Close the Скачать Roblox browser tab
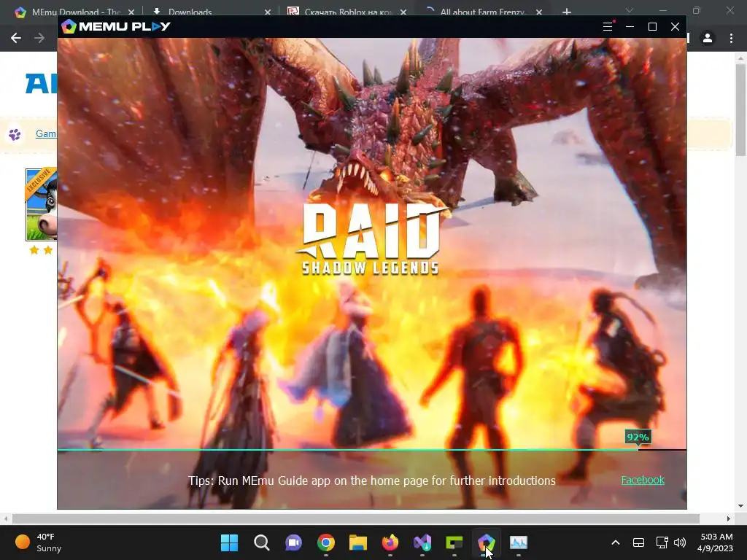747x560 pixels. (403, 12)
